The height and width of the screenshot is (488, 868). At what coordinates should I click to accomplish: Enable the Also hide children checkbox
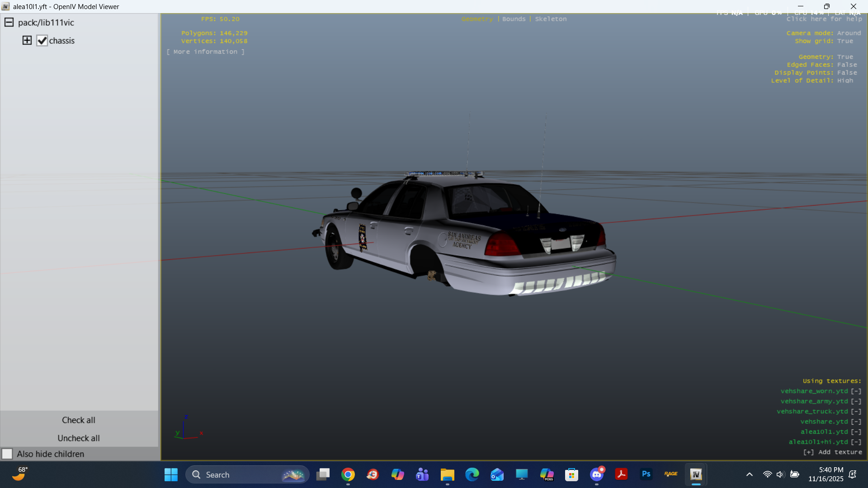(7, 454)
